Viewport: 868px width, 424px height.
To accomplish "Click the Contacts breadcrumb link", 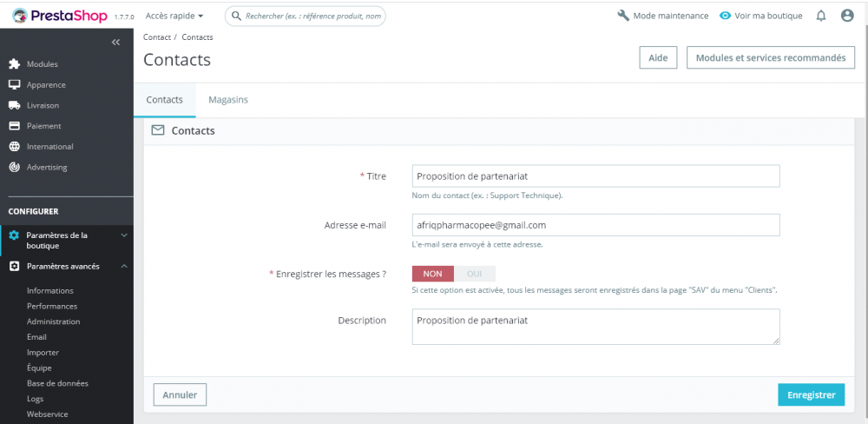I will coord(197,37).
